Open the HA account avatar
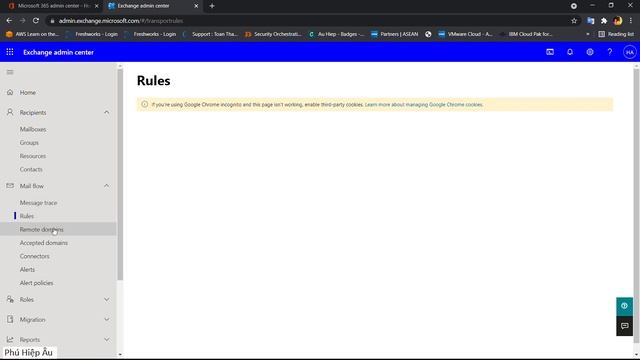 click(629, 52)
